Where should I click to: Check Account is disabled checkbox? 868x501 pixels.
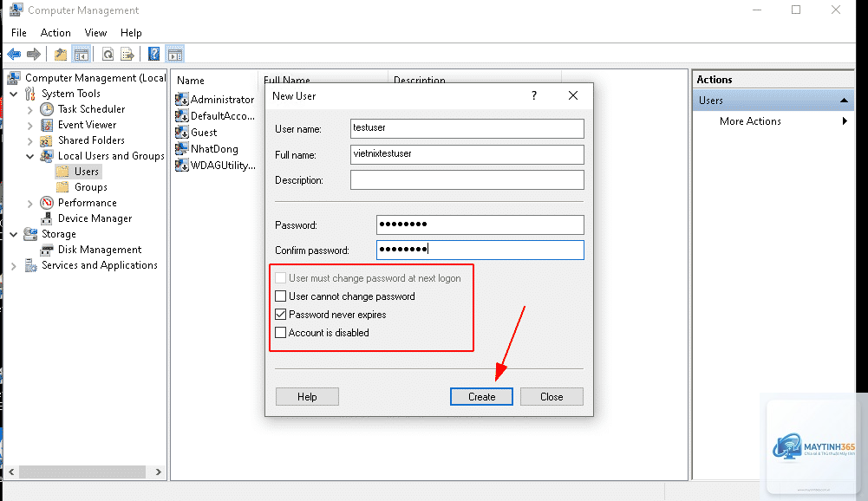pos(281,333)
